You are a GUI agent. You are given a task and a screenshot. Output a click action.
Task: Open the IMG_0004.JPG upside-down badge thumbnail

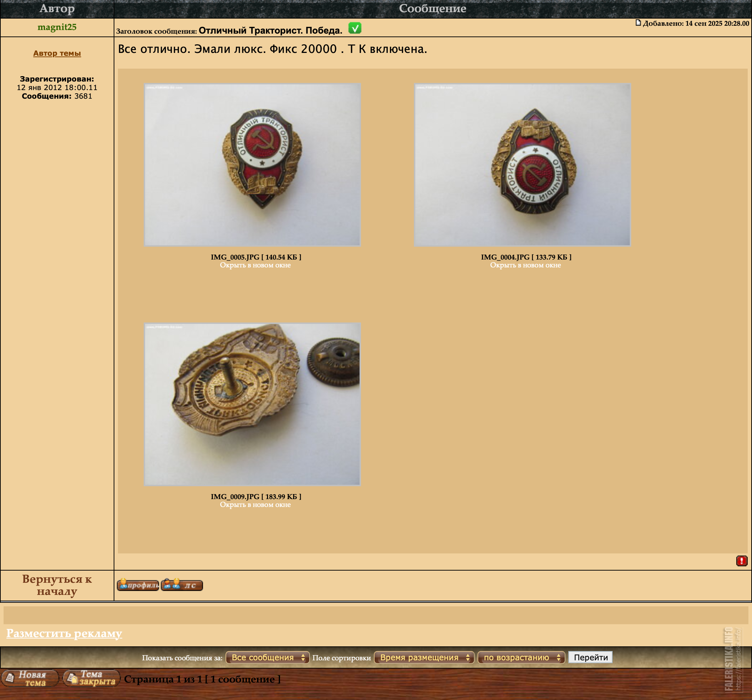pyautogui.click(x=522, y=164)
